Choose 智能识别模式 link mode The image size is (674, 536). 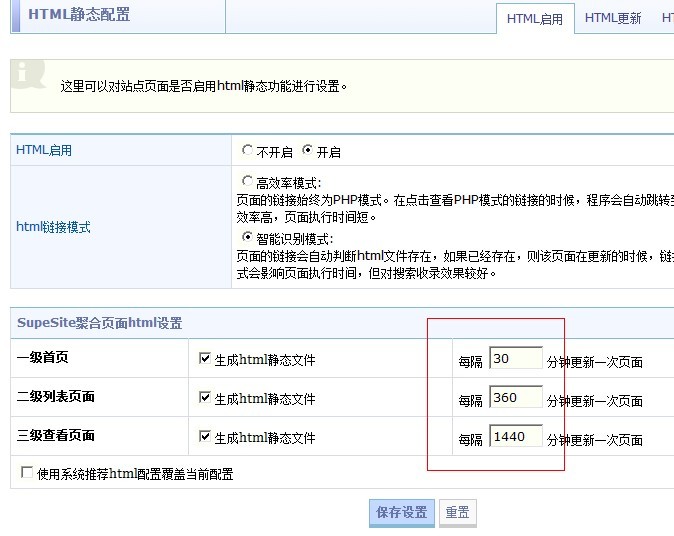(x=247, y=237)
